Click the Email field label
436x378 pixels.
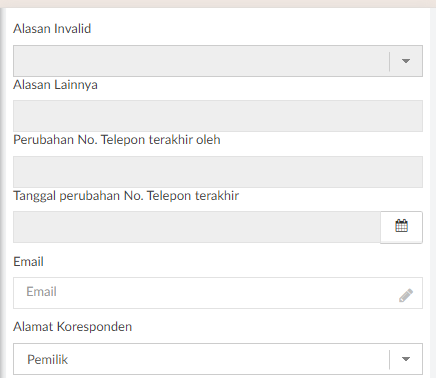28,262
